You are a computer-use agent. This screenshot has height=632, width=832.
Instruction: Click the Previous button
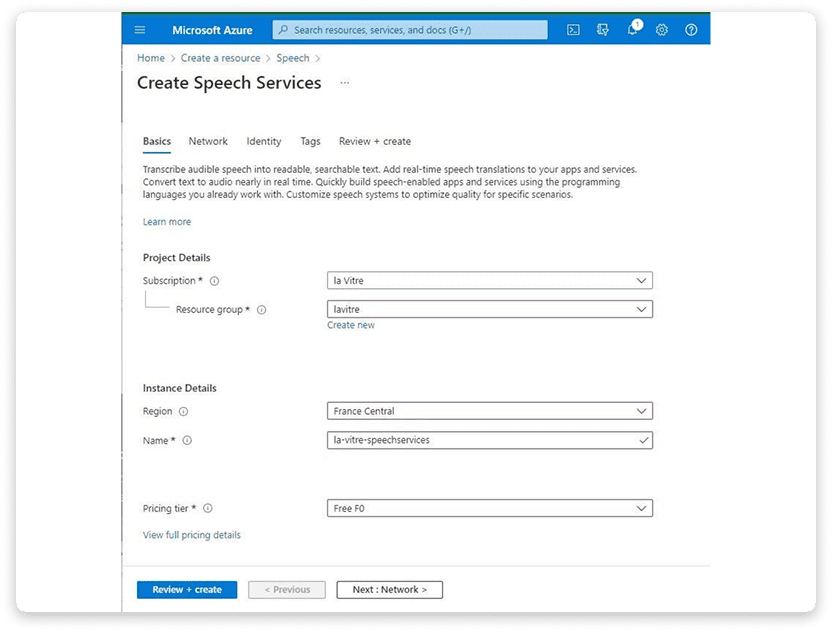pos(287,590)
